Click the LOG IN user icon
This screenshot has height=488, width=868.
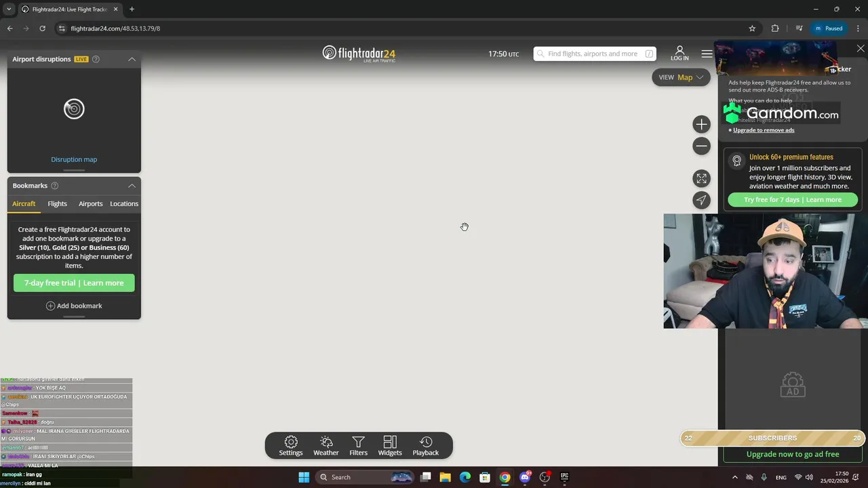pyautogui.click(x=679, y=54)
